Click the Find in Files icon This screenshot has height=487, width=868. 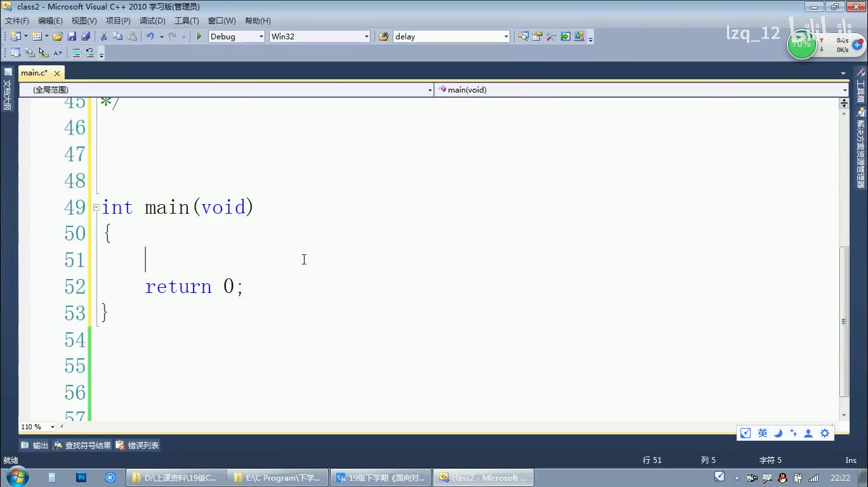click(383, 37)
